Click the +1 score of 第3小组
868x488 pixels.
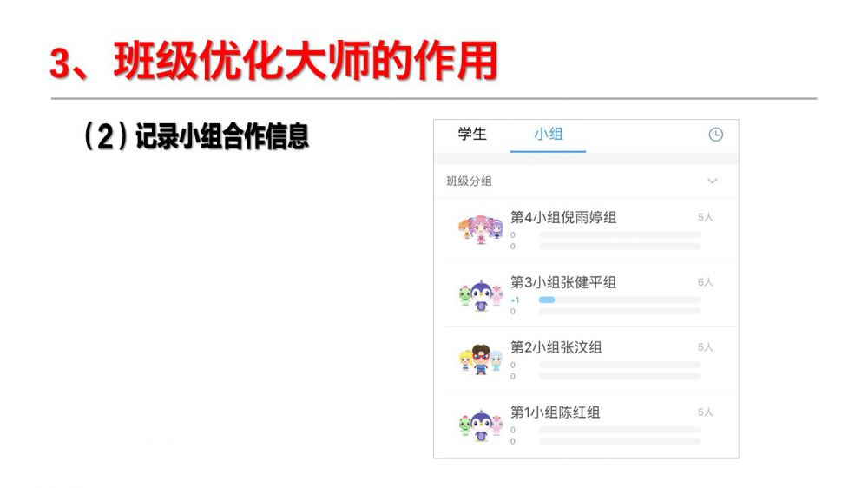pyautogui.click(x=515, y=300)
